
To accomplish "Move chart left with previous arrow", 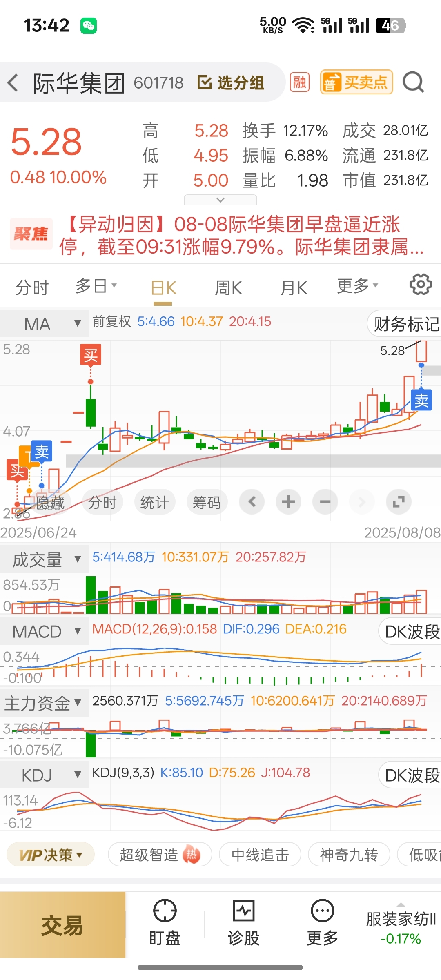I will tap(252, 501).
